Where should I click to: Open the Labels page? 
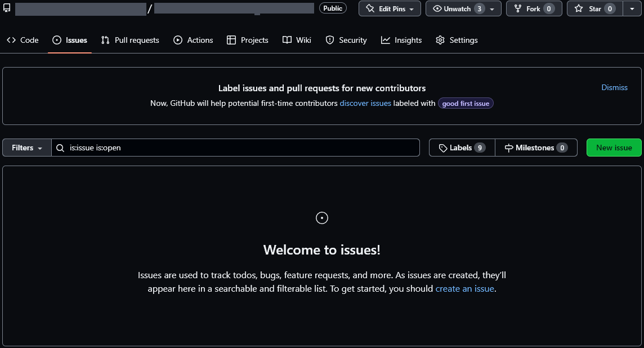point(462,148)
